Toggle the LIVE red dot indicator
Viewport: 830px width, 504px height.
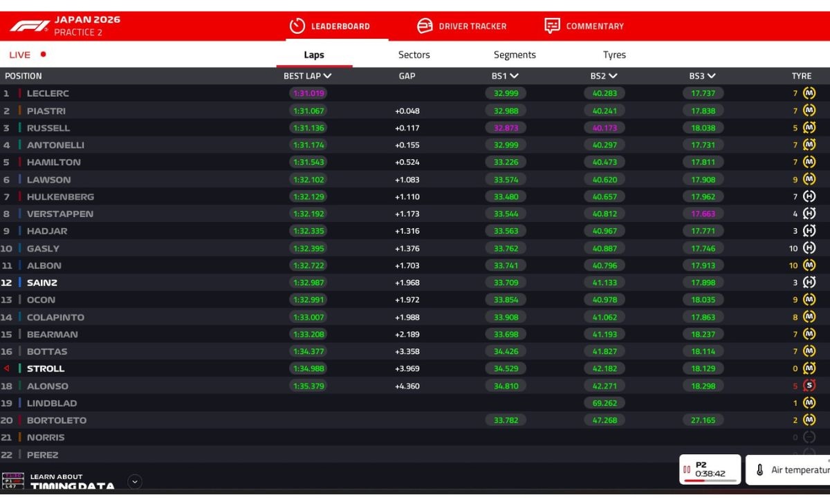(42, 54)
